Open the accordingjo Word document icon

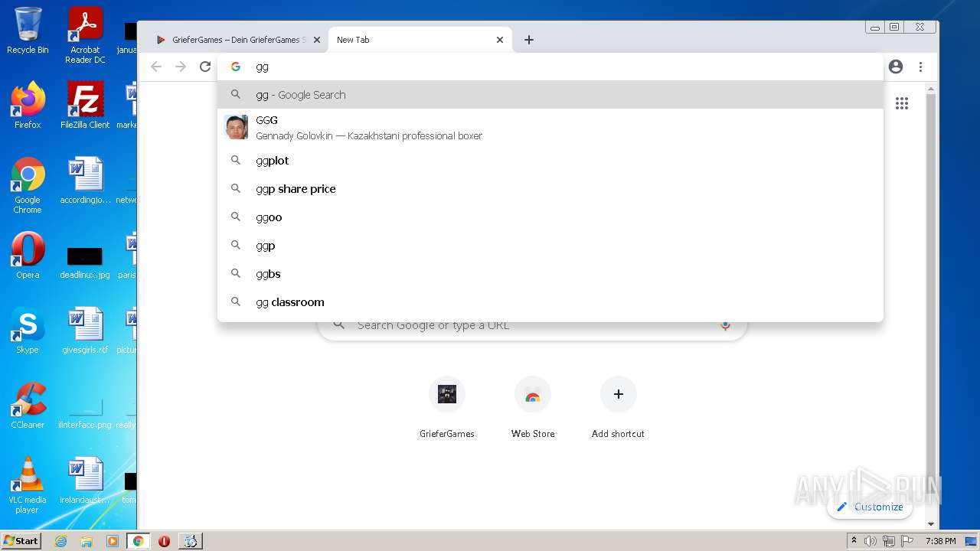pos(85,181)
